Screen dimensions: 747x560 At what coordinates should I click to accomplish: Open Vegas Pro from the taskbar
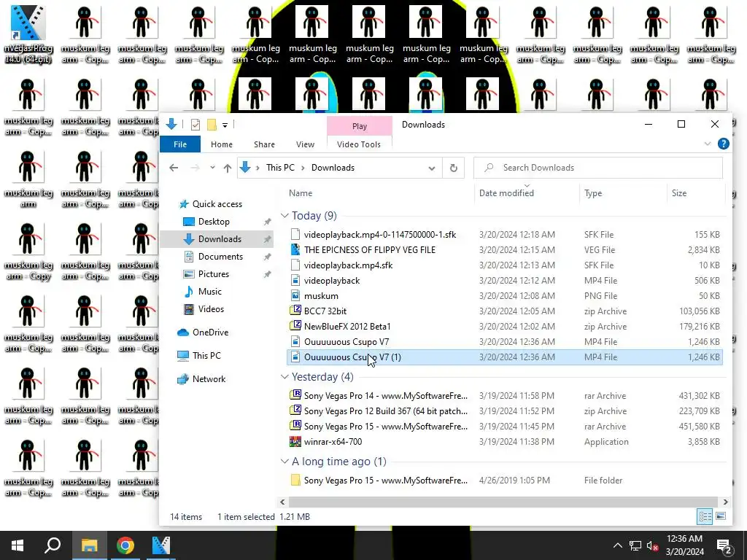pos(161,545)
